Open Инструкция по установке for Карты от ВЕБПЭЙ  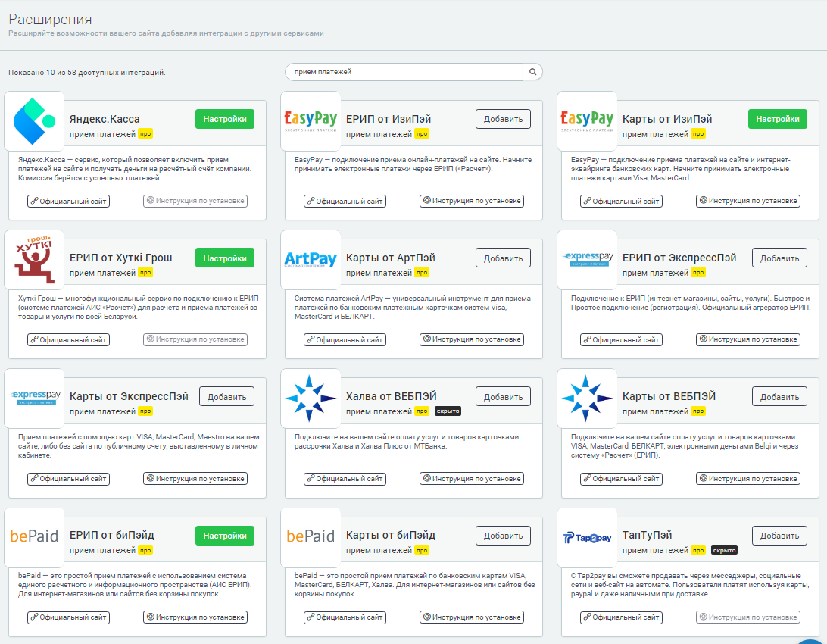[748, 478]
